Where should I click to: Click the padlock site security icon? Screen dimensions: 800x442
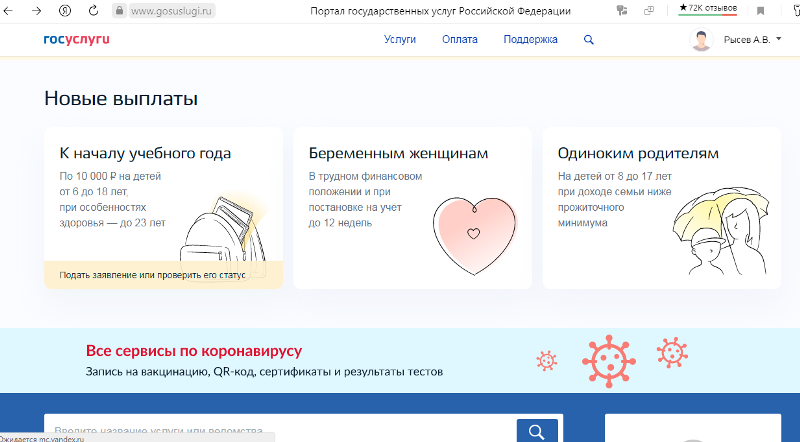click(x=119, y=11)
